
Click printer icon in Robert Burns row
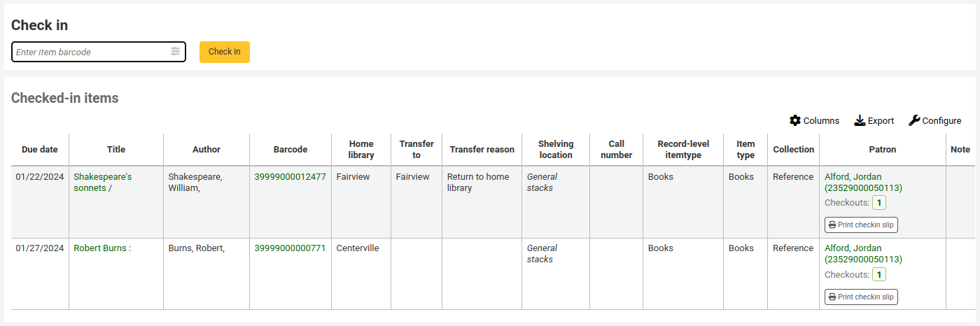832,297
